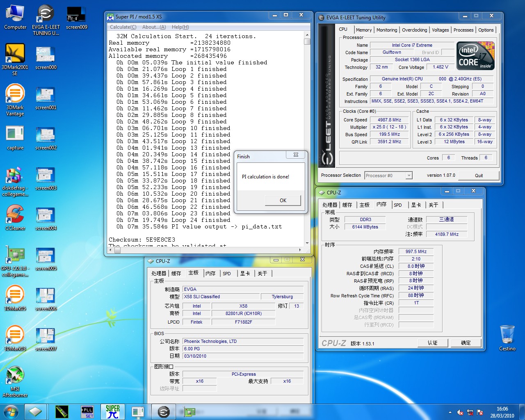Screen dimensions: 525x420
Task: Open the PLL SET taskbar item
Action: 87,412
